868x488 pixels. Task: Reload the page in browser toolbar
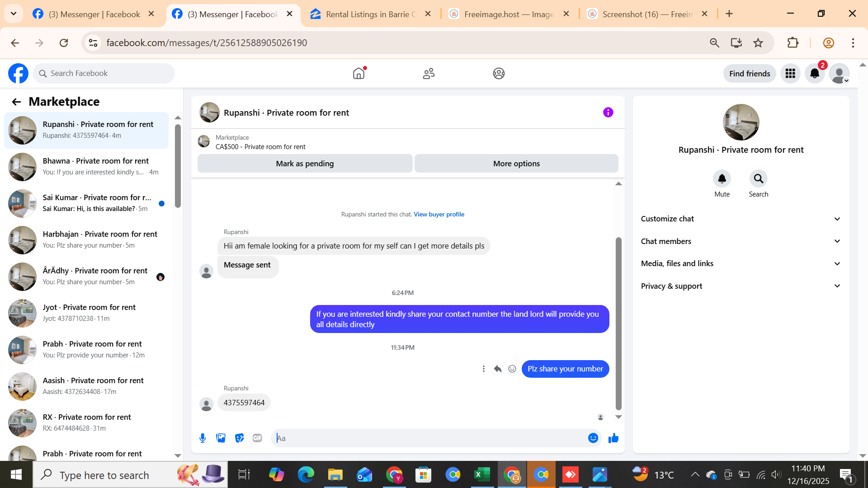click(x=64, y=43)
